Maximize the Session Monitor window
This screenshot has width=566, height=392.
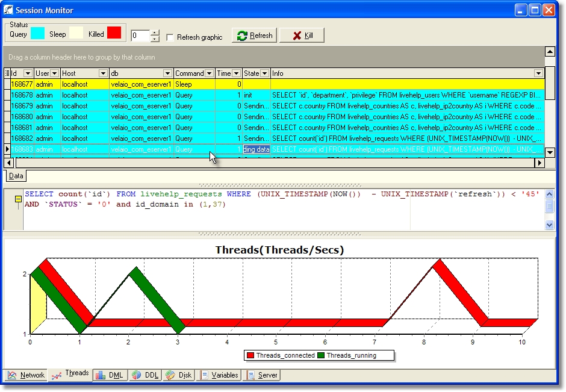[x=535, y=10]
